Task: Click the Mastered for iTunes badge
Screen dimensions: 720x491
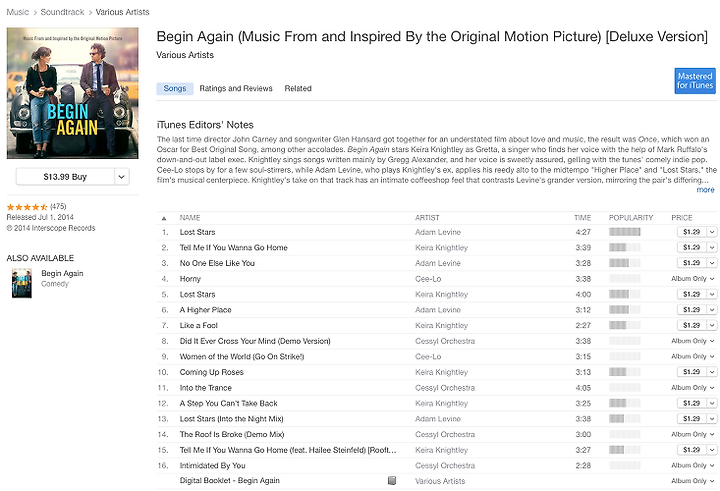Action: coord(695,81)
